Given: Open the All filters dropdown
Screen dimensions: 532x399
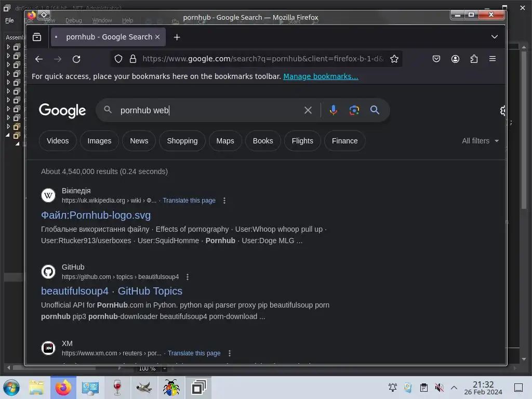Looking at the screenshot, I should [x=480, y=141].
